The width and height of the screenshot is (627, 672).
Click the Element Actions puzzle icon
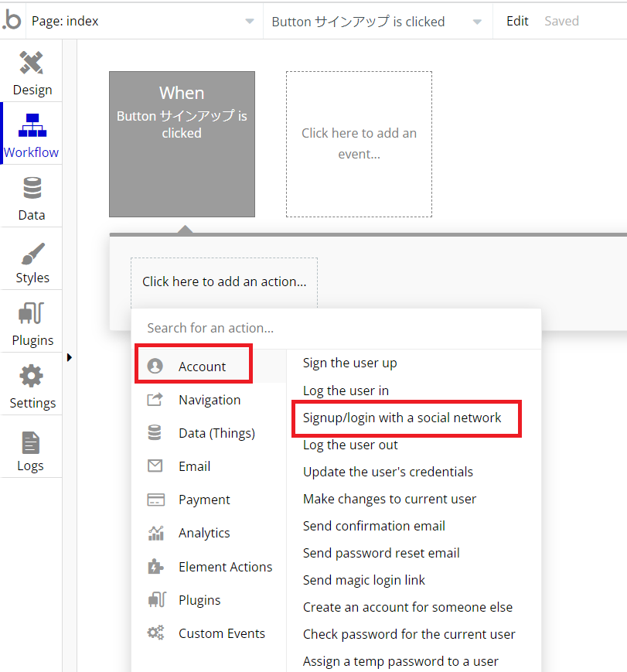click(x=155, y=566)
